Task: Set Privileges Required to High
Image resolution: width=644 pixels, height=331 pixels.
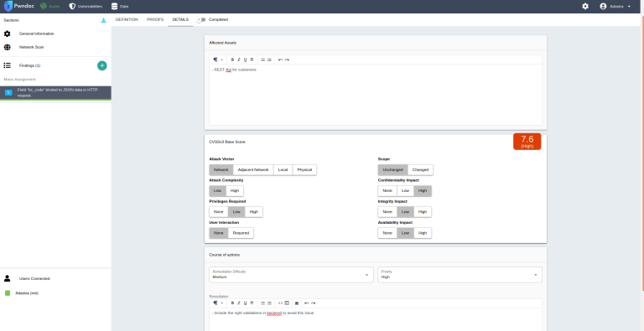Action: (x=254, y=212)
